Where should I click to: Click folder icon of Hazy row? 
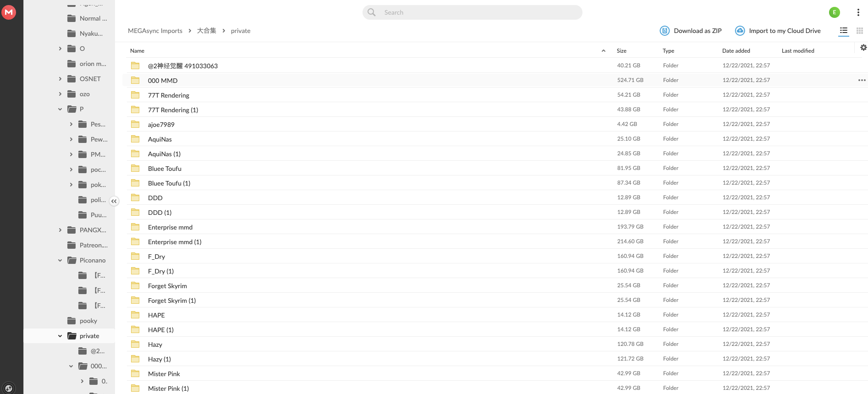click(x=135, y=344)
